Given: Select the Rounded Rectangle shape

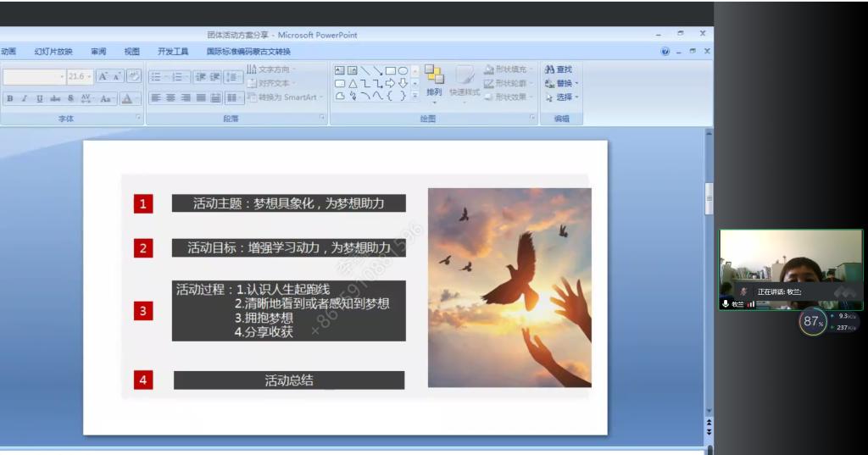Looking at the screenshot, I should [x=339, y=83].
